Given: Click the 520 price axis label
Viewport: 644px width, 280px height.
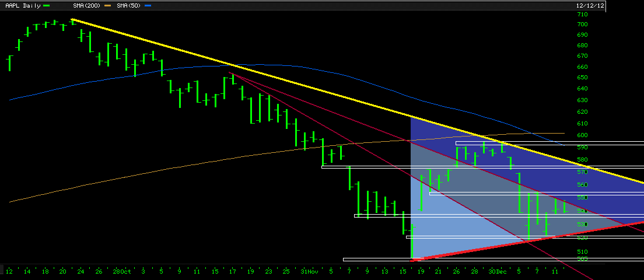Looking at the screenshot, I should [x=582, y=238].
